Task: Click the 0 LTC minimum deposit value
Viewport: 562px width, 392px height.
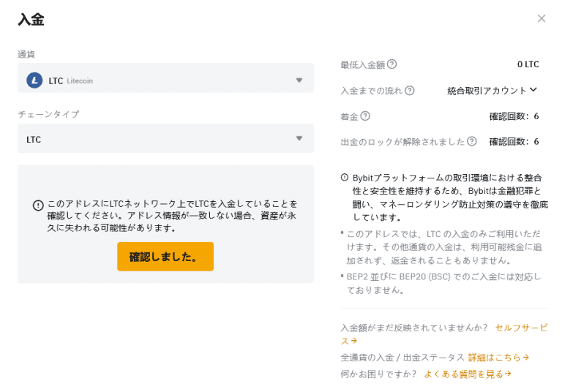Action: click(528, 64)
